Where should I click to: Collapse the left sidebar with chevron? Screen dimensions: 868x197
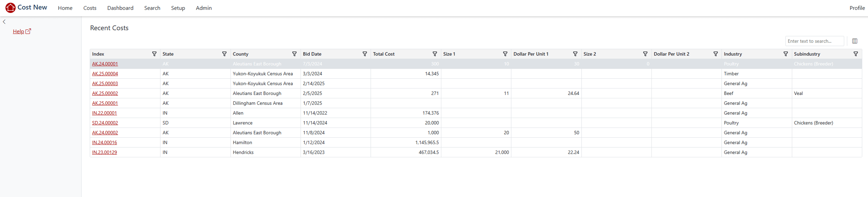(4, 22)
